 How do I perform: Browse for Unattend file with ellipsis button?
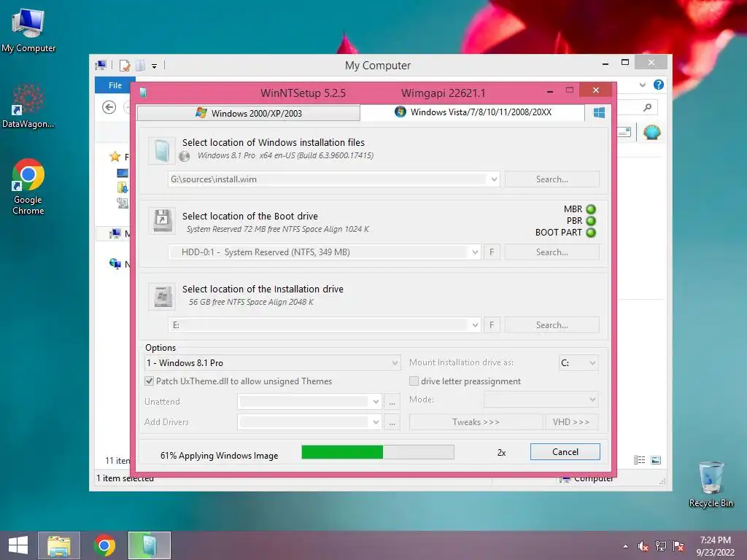(x=392, y=402)
